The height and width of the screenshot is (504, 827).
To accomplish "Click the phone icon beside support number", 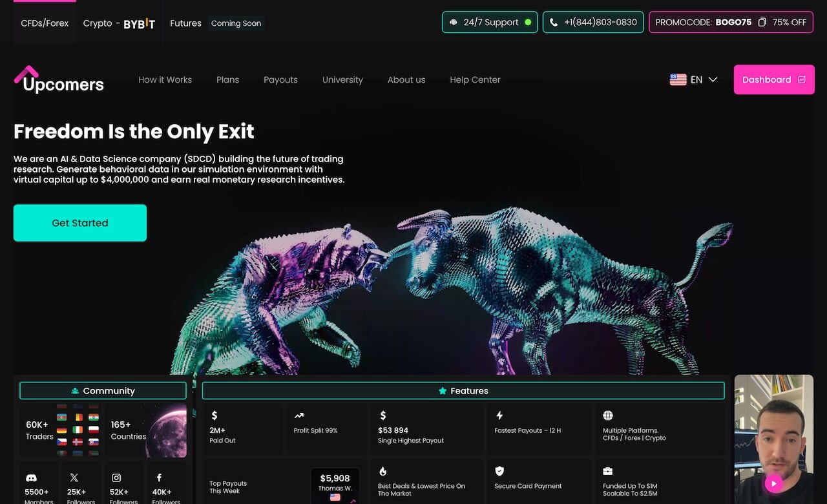I will pos(554,22).
